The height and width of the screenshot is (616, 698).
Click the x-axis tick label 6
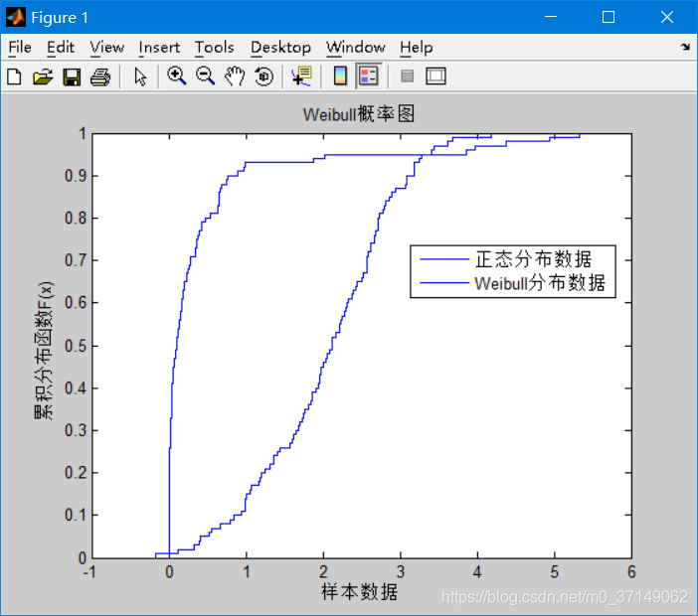[631, 571]
